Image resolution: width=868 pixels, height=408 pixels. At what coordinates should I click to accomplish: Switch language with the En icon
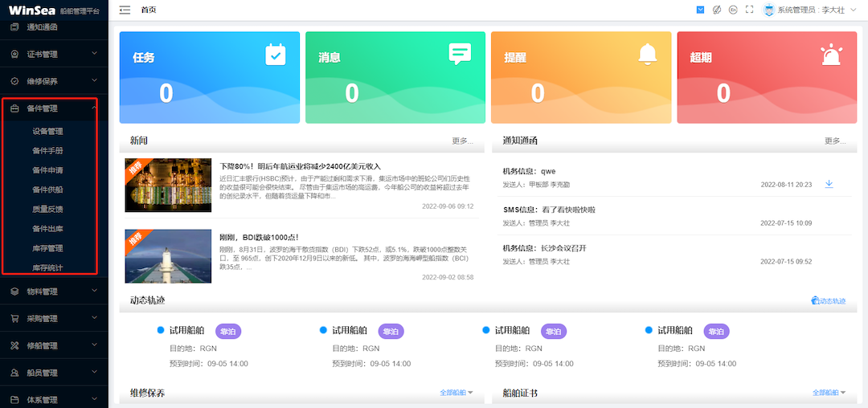tap(733, 10)
